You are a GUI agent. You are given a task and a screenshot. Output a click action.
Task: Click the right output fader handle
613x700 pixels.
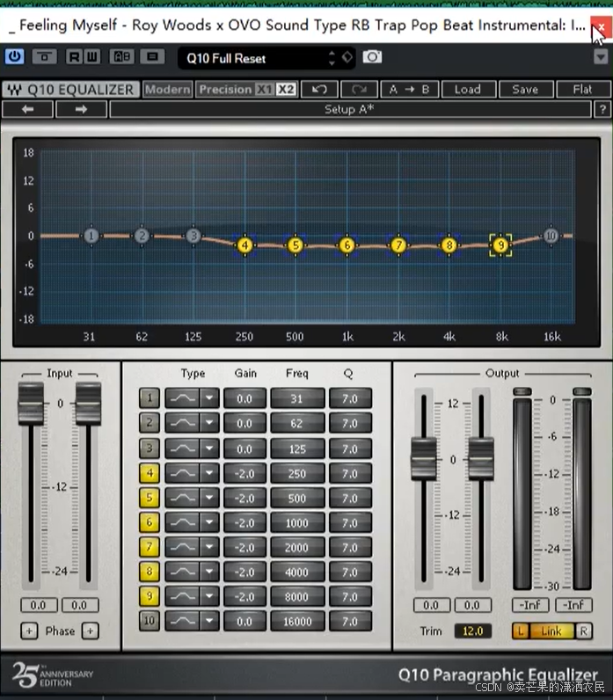[x=481, y=459]
